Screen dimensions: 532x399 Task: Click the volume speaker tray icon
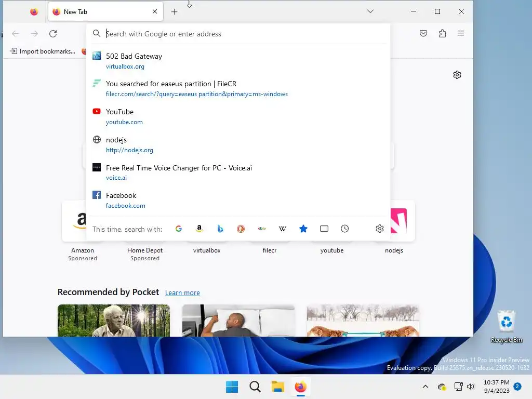tap(471, 387)
